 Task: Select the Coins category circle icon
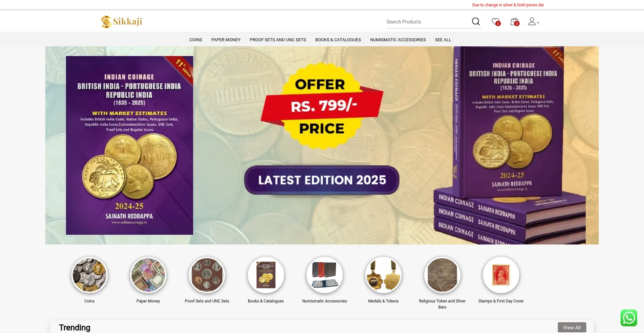(90, 275)
